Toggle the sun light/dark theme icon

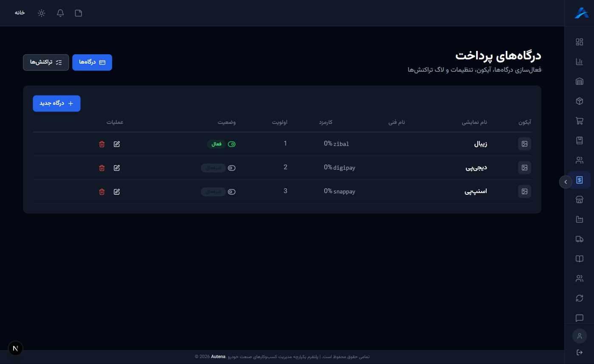point(41,13)
